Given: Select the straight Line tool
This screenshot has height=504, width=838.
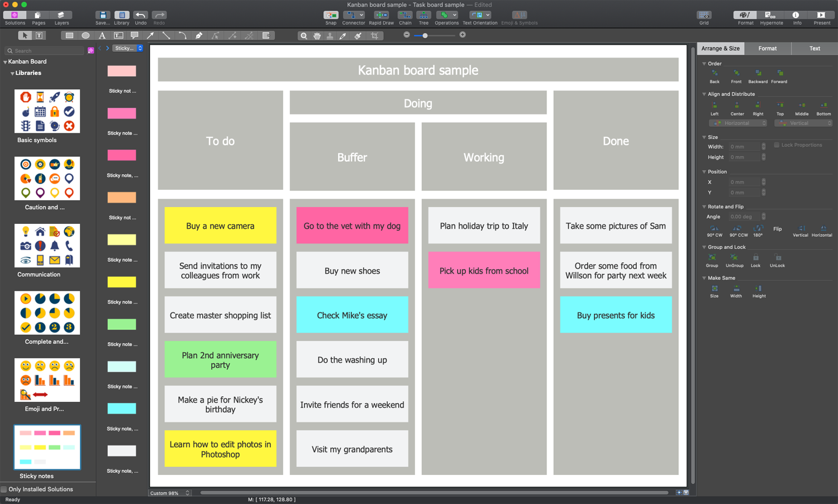Looking at the screenshot, I should click(x=166, y=35).
